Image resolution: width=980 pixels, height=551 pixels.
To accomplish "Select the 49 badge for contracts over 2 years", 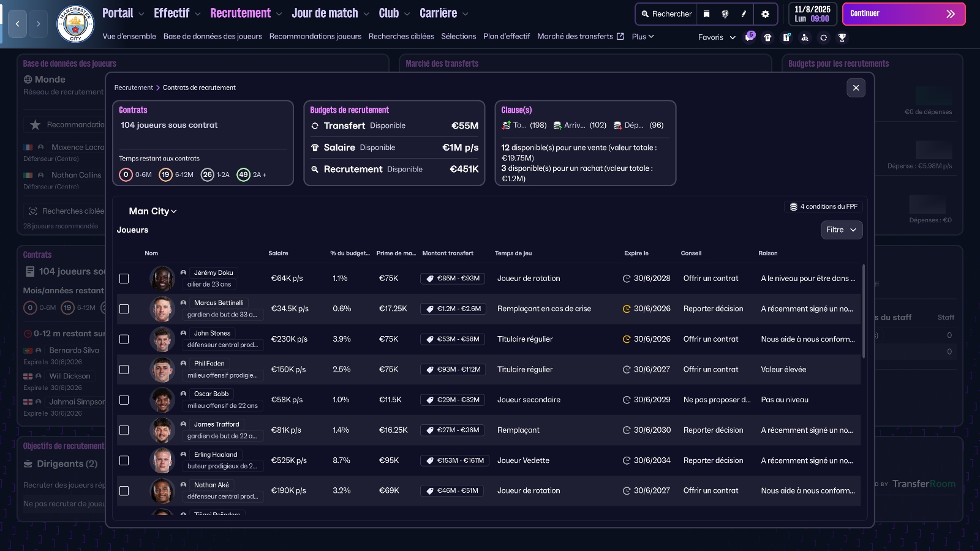I will [x=244, y=174].
